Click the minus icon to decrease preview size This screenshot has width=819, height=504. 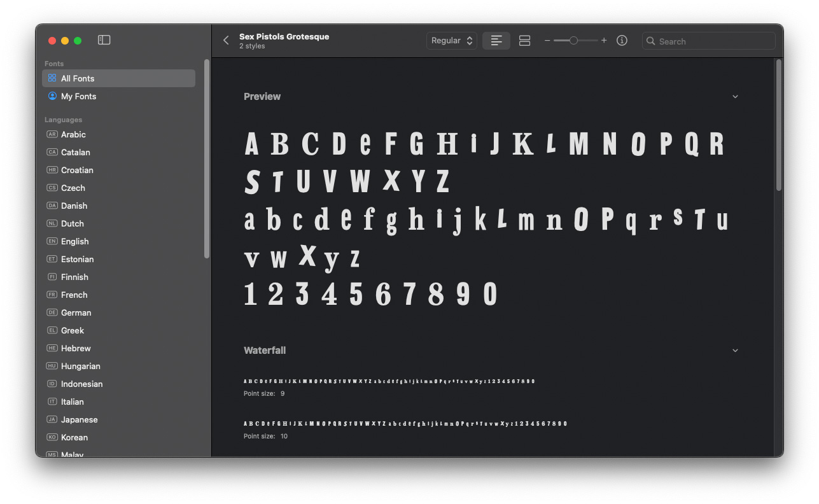547,41
